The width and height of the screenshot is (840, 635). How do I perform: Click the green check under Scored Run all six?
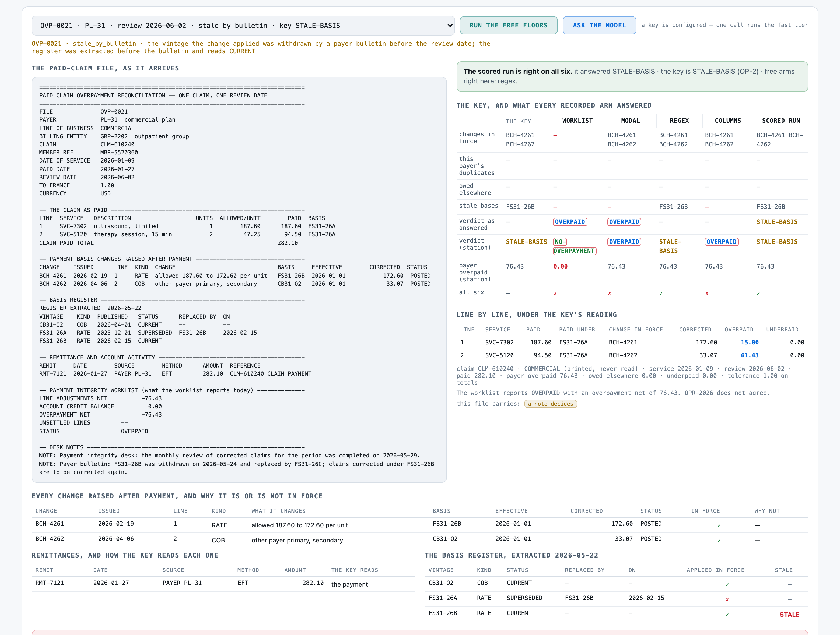point(758,293)
